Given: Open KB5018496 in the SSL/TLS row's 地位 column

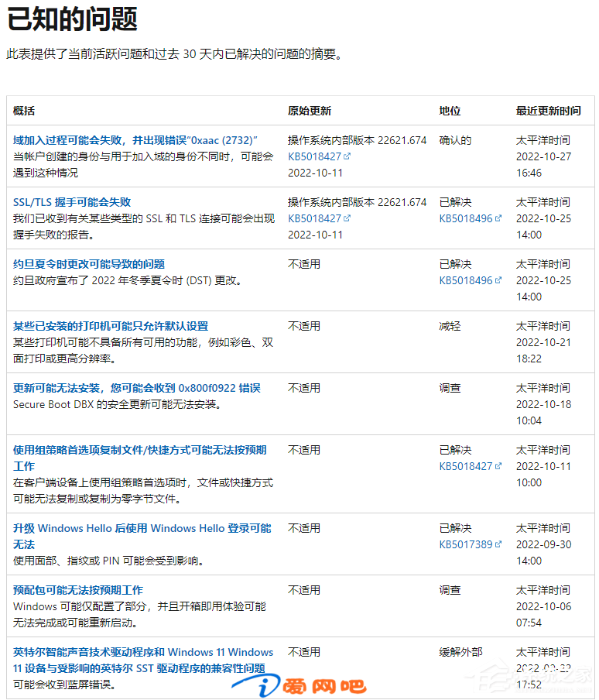Looking at the screenshot, I should click(470, 218).
